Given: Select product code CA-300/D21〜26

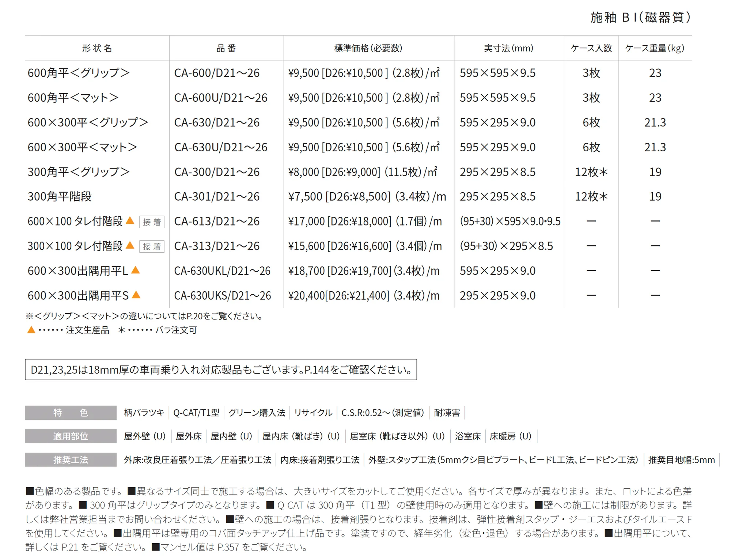Looking at the screenshot, I should click(x=217, y=172).
